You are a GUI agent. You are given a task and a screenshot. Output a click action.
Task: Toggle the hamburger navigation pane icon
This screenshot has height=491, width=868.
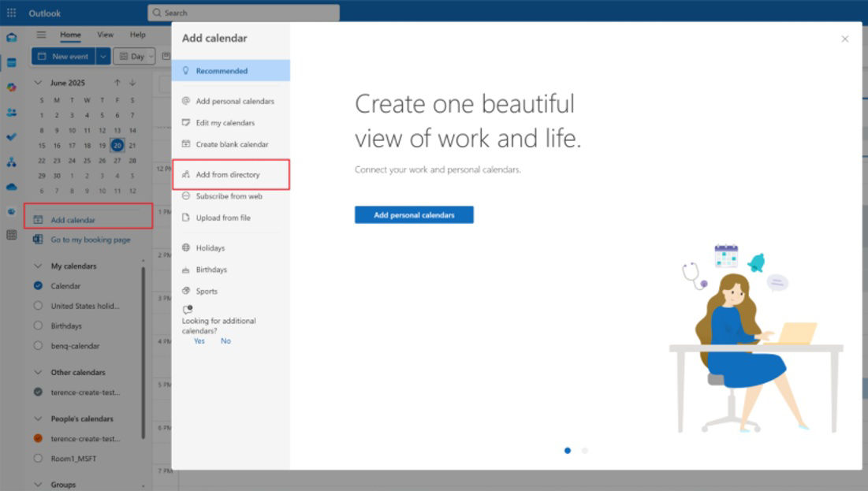click(41, 35)
